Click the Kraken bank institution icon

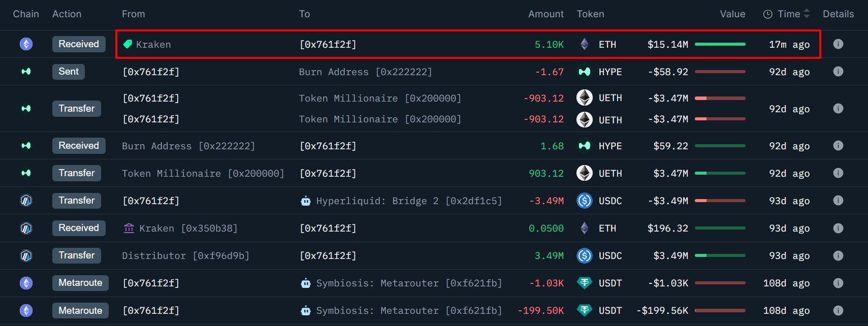tap(129, 229)
